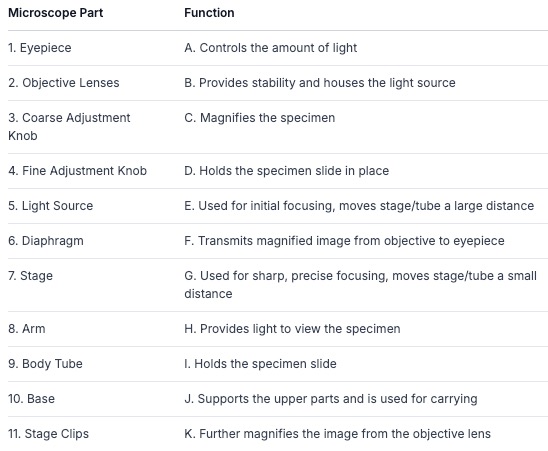Viewport: 548px width, 451px height.
Task: Click the 10. Base entry
Action: pyautogui.click(x=31, y=399)
